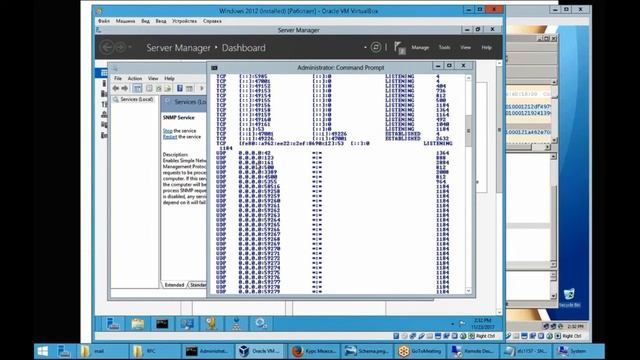Click the Server Manager back arrow
Image resolution: width=640 pixels, height=360 pixels.
[107, 47]
